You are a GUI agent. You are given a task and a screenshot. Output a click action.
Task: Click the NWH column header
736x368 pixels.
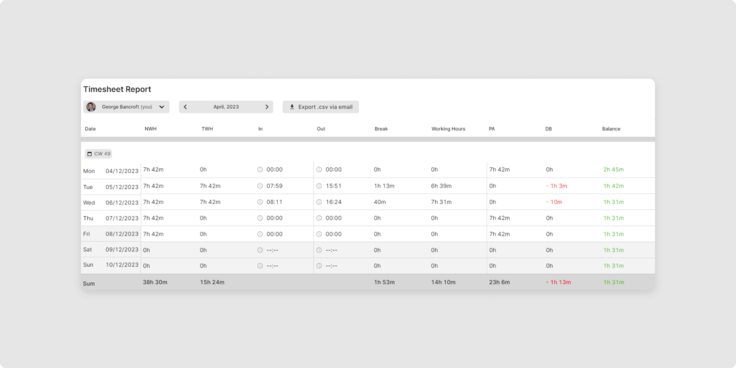click(151, 129)
